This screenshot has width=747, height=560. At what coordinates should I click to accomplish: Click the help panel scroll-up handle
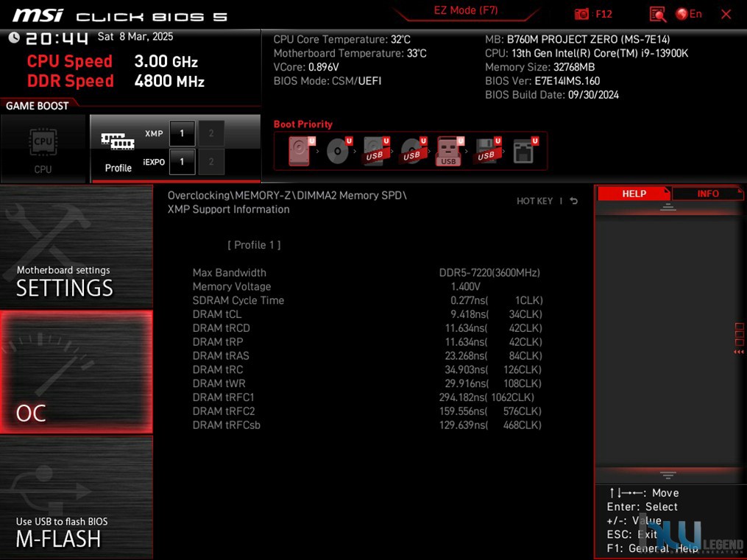pyautogui.click(x=668, y=207)
